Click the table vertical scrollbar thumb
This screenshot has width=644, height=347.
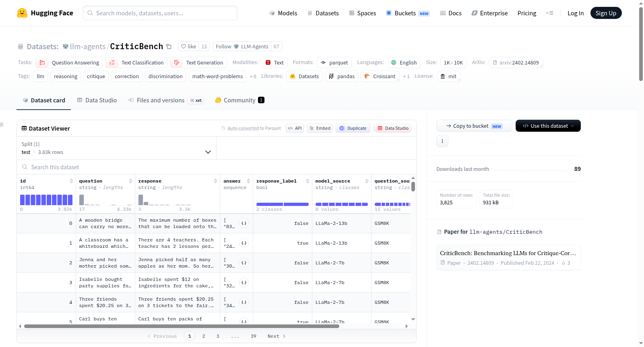[413, 187]
